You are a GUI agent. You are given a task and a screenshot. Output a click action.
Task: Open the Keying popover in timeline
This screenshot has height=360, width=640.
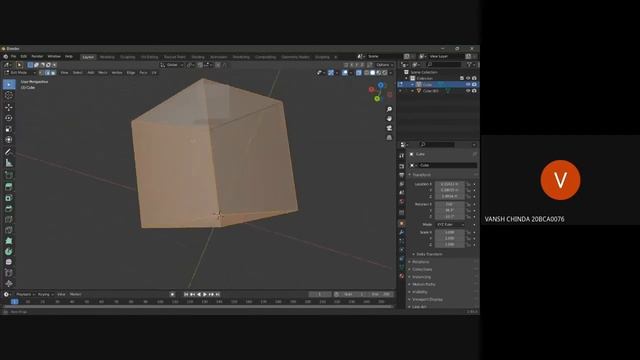click(45, 294)
